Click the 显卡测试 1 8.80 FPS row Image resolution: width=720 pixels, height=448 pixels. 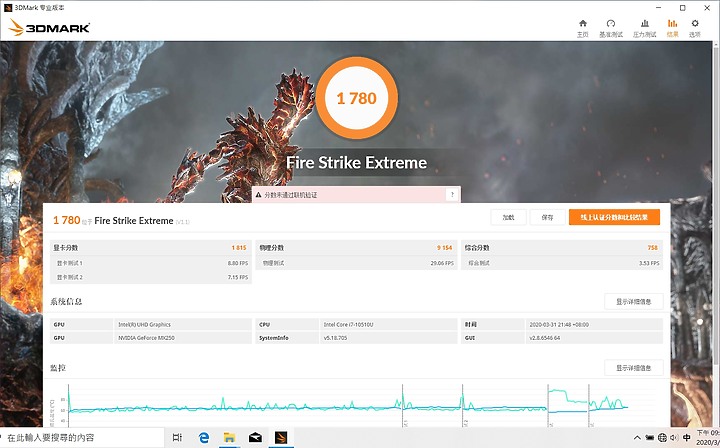coord(151,263)
